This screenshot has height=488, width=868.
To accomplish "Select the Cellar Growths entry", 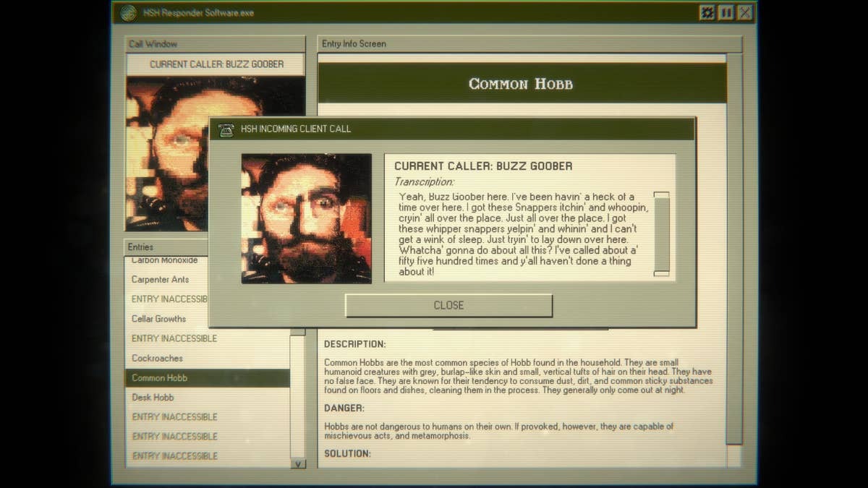I will [x=159, y=319].
